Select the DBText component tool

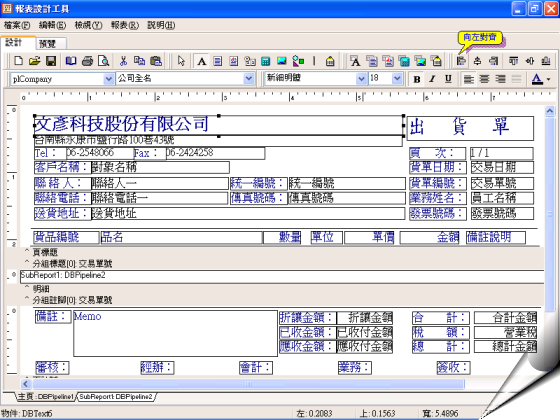tap(355, 61)
